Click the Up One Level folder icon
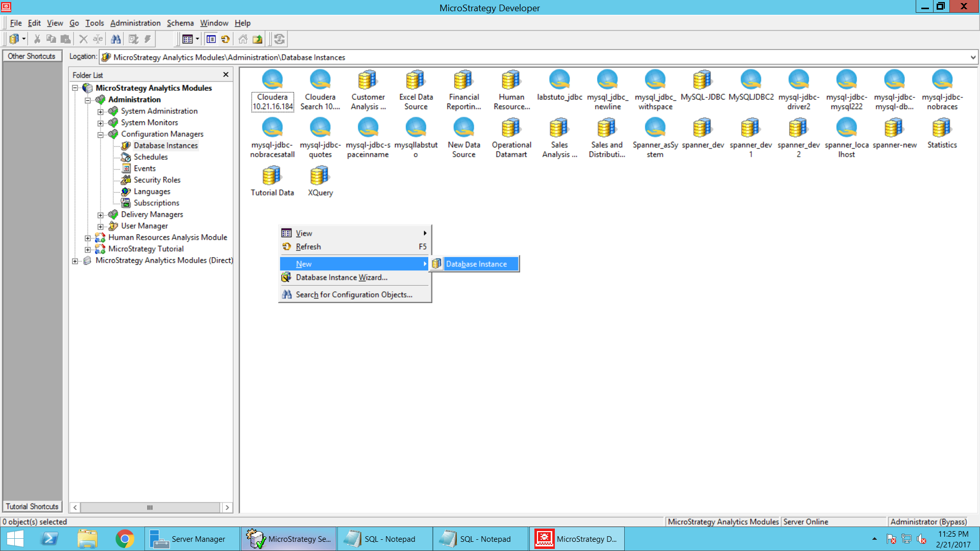The width and height of the screenshot is (980, 551). point(258,39)
